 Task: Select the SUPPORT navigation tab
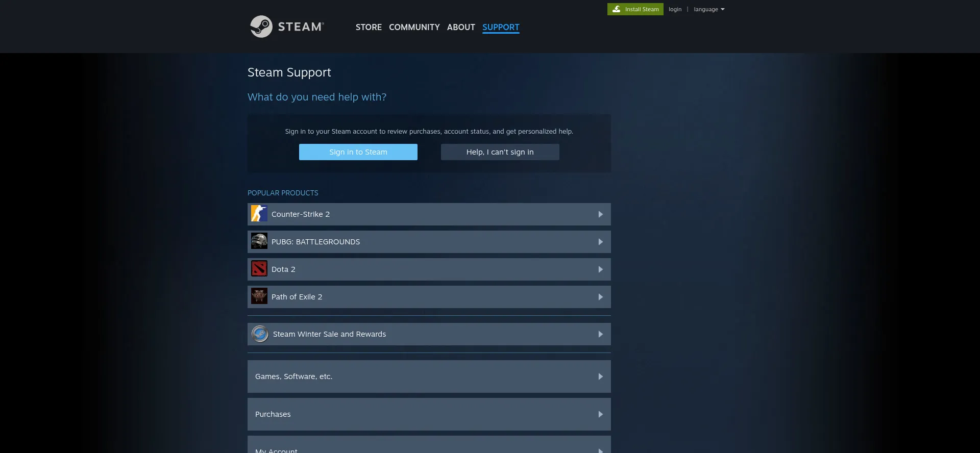click(x=501, y=27)
